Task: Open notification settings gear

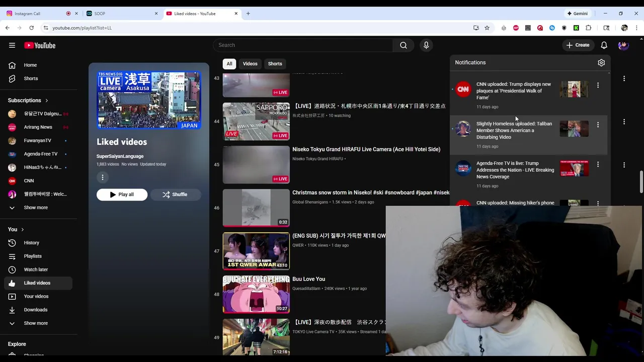Action: (x=601, y=62)
